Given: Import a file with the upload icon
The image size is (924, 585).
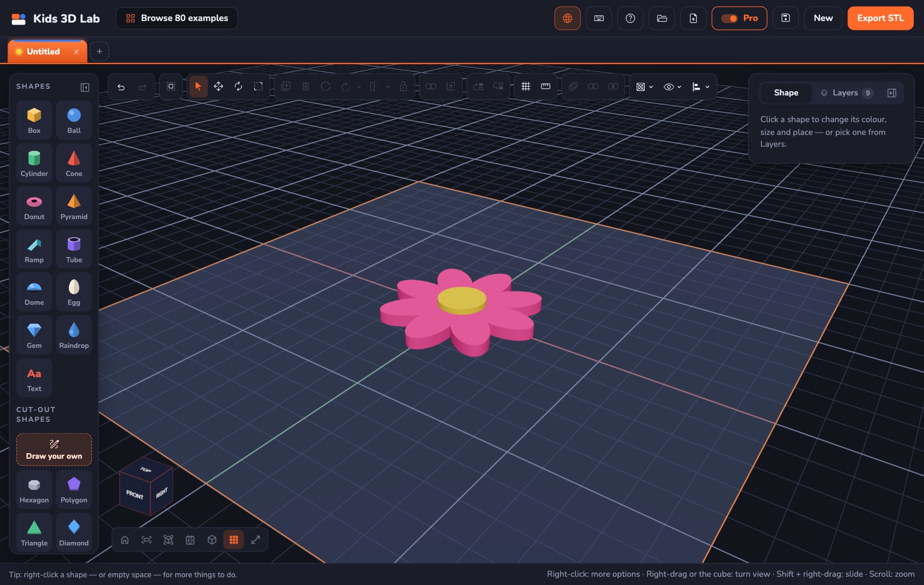Looking at the screenshot, I should pos(693,18).
